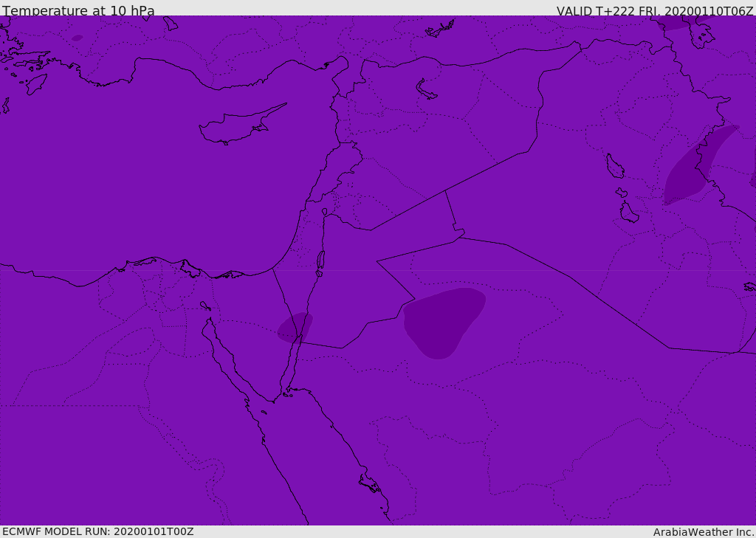Click the large dark temperature blob in Saudi Arabia

coord(443,322)
